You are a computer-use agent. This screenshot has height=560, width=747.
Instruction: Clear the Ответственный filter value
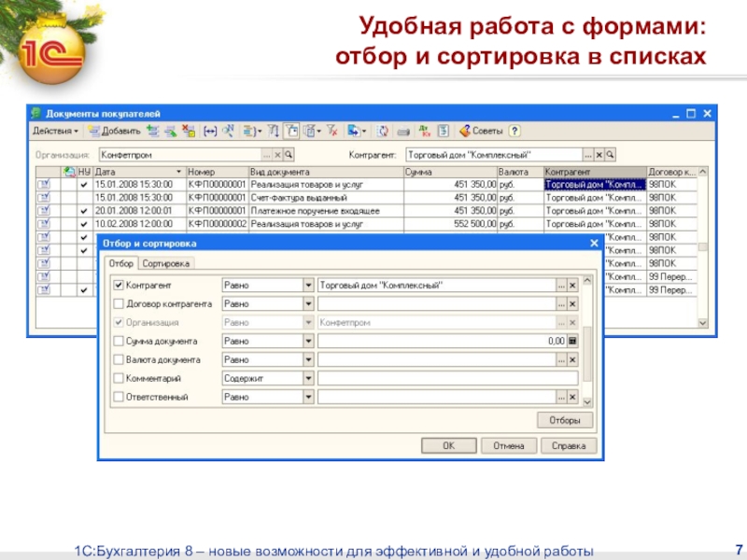pos(572,397)
